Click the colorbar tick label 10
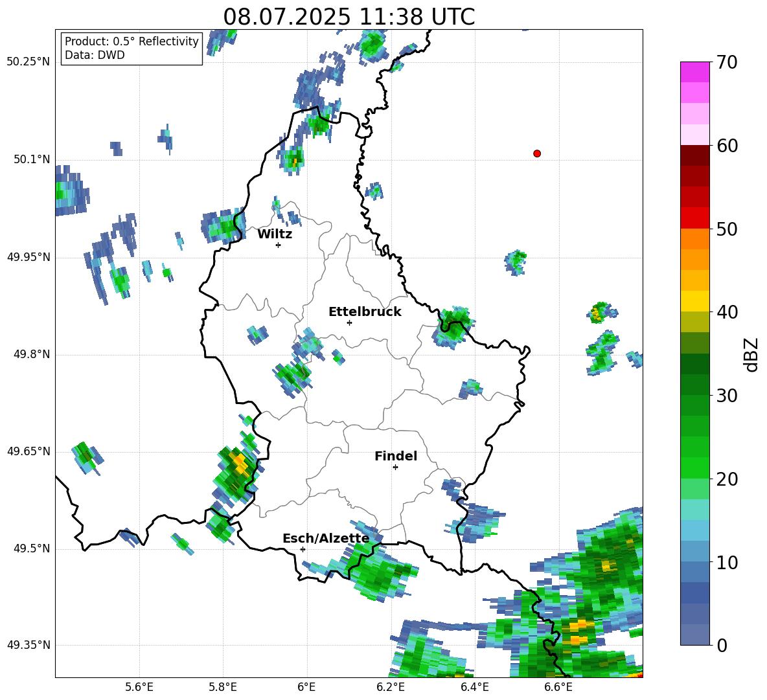 coord(727,562)
